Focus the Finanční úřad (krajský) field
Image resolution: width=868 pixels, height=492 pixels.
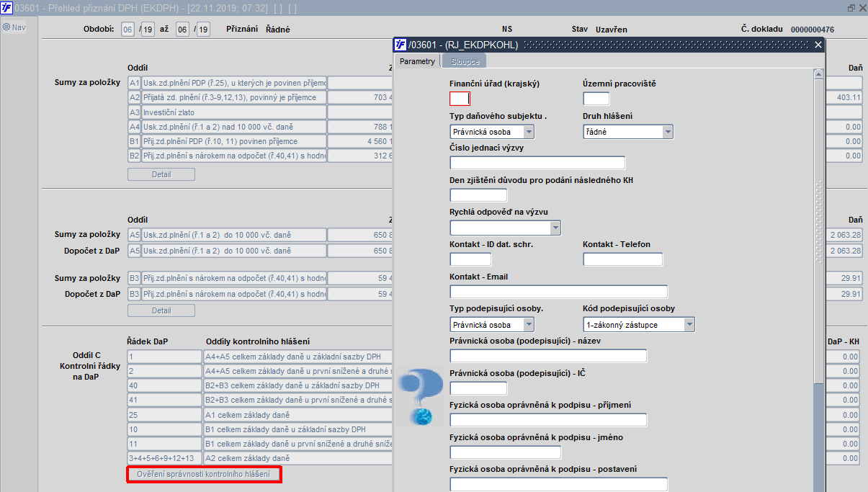pyautogui.click(x=460, y=99)
